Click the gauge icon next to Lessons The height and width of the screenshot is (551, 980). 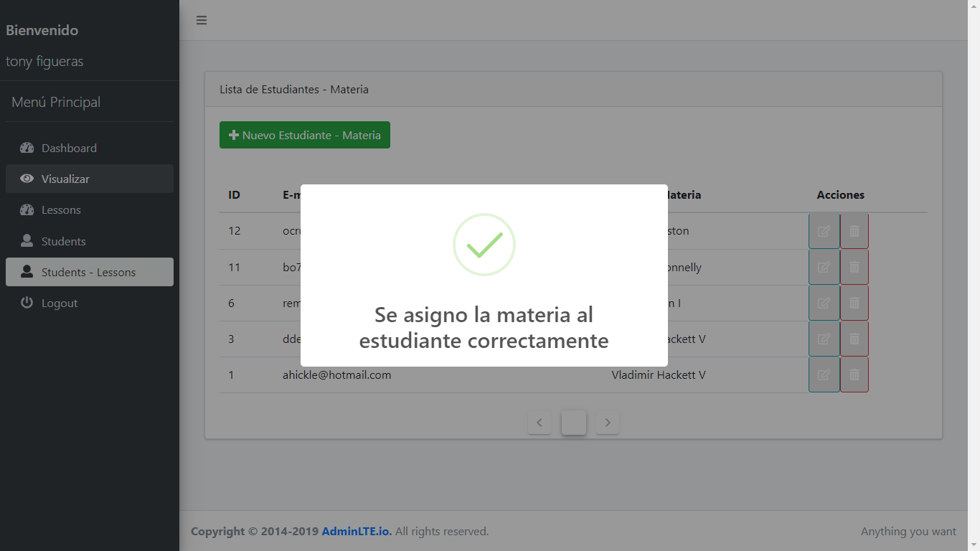pos(27,209)
